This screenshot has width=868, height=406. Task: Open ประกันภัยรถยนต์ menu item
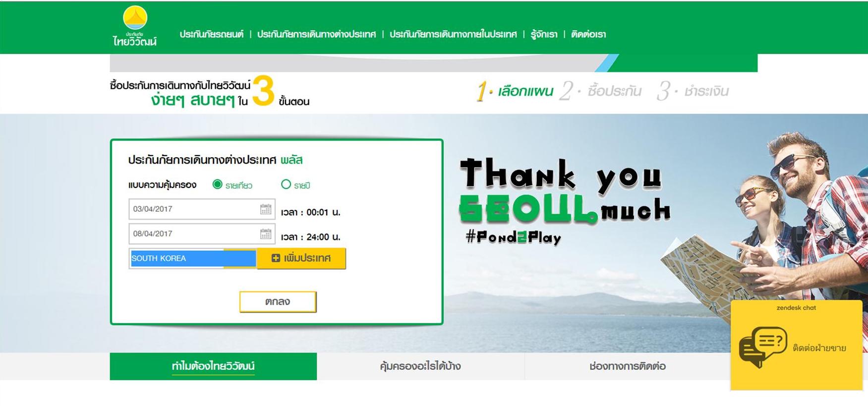[x=212, y=34]
